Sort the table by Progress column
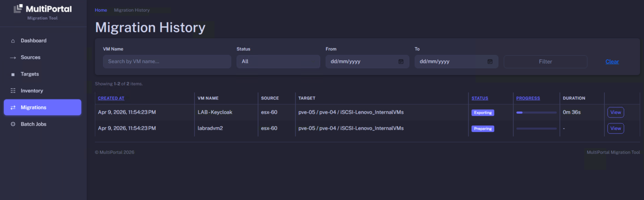Image resolution: width=644 pixels, height=200 pixels. coord(528,98)
